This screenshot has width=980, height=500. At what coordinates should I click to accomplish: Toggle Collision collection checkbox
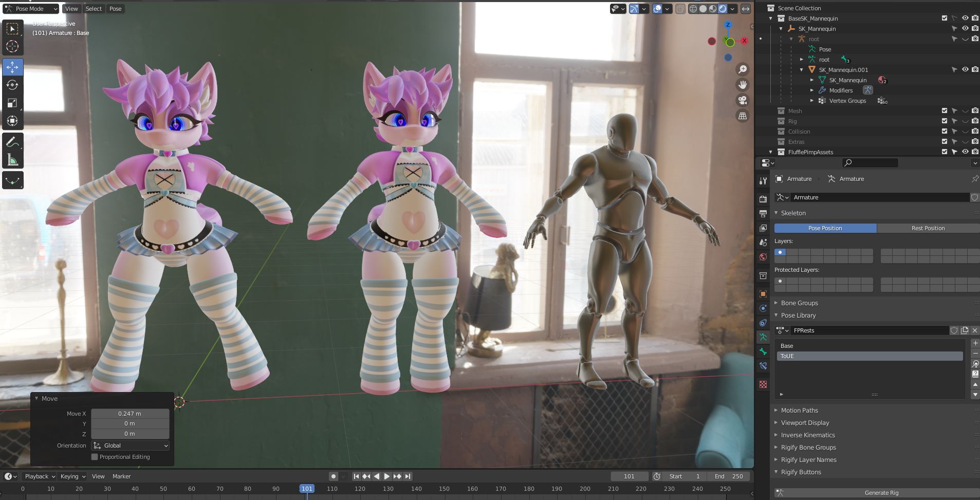tap(944, 131)
